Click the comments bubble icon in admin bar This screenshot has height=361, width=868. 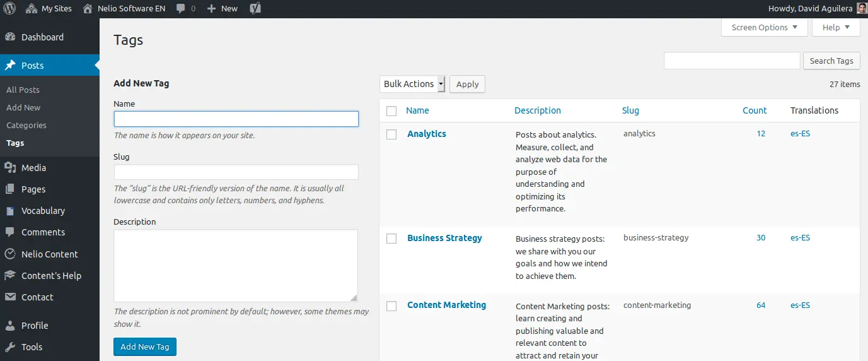(182, 9)
